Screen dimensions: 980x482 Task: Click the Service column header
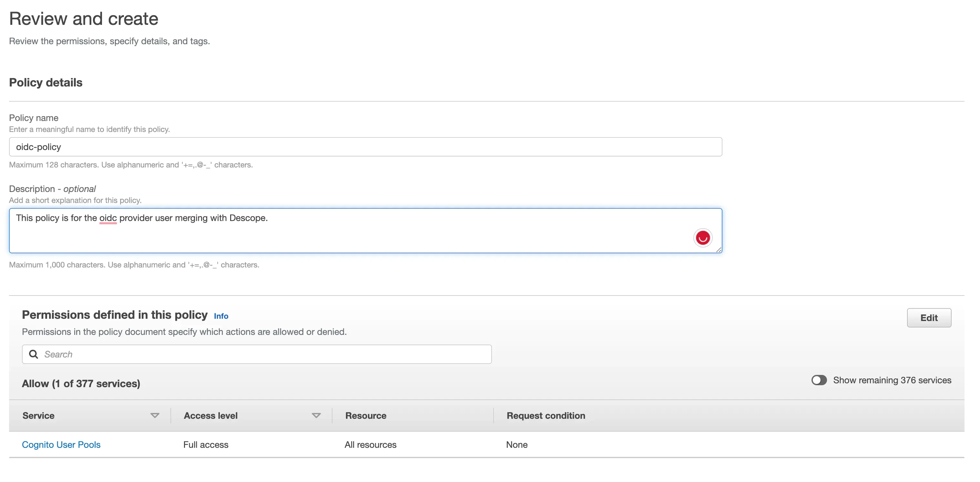38,416
